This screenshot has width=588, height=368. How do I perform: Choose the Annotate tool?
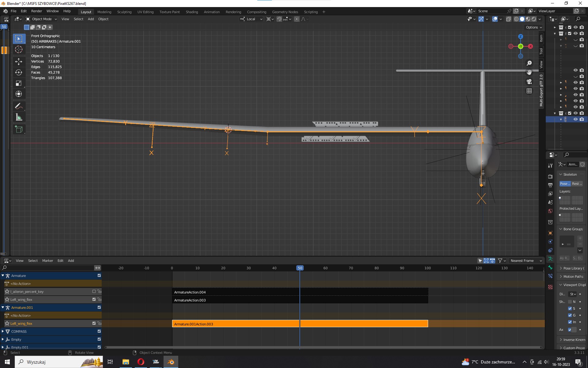click(19, 106)
